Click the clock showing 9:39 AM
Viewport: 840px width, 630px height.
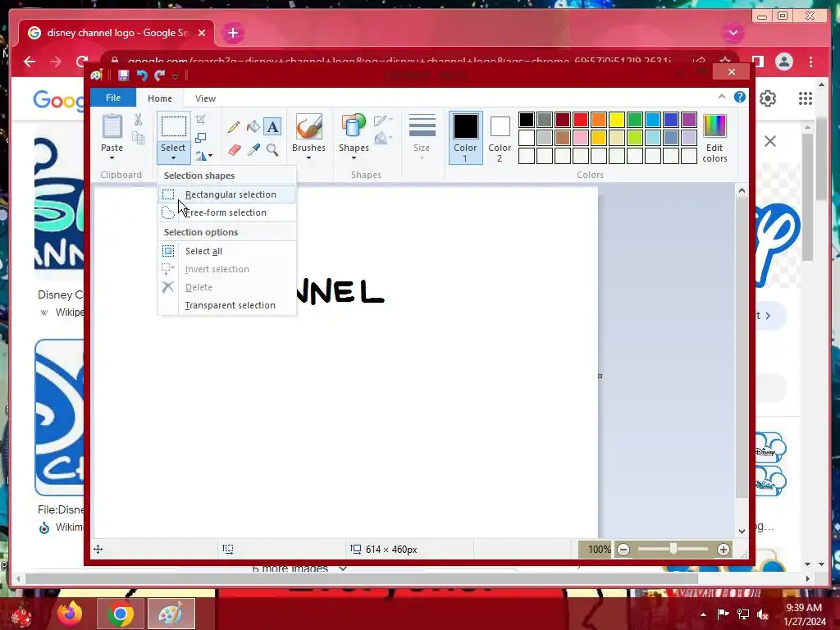click(804, 608)
